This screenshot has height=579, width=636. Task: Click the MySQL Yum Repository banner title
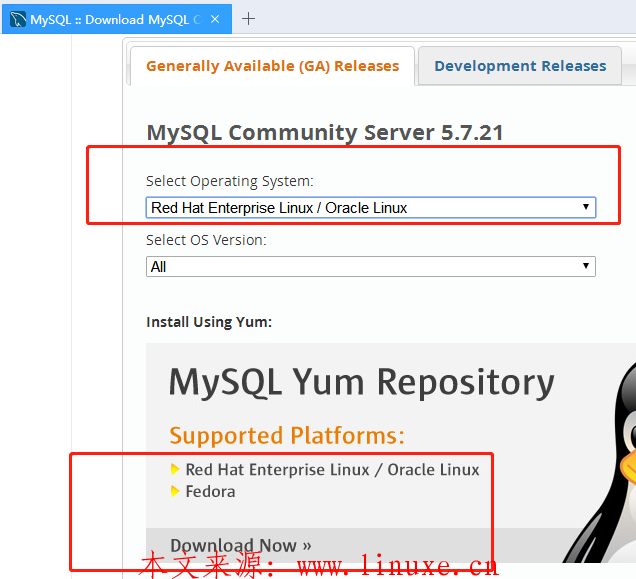pyautogui.click(x=361, y=382)
